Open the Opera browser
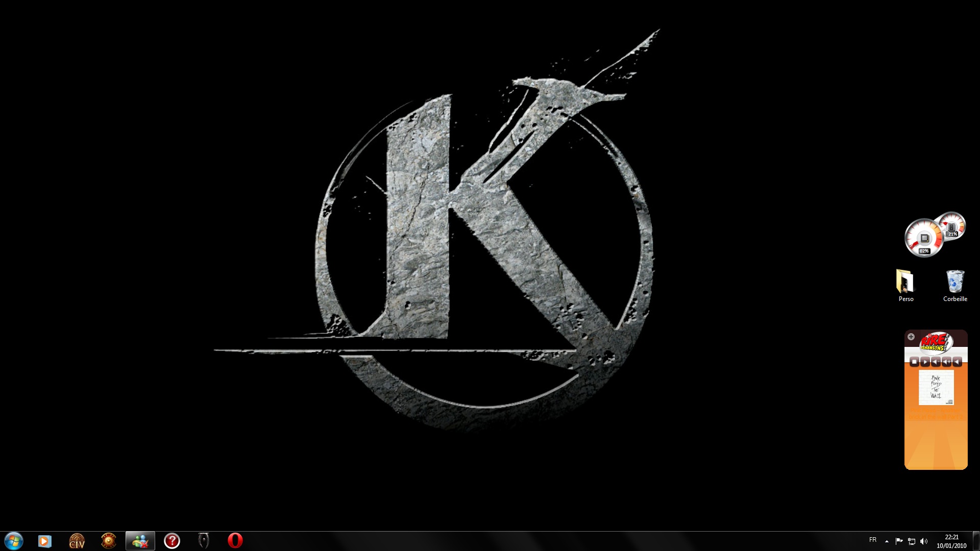 coord(235,541)
